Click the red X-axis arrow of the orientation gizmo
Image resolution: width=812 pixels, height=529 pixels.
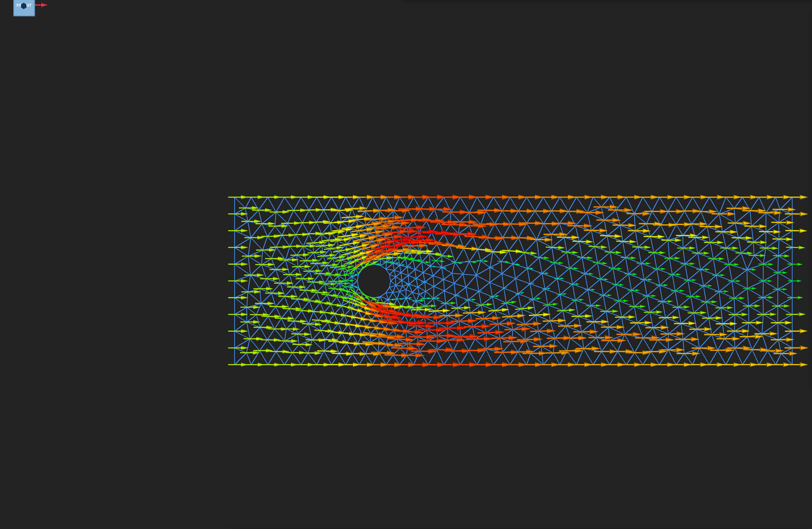tap(41, 5)
